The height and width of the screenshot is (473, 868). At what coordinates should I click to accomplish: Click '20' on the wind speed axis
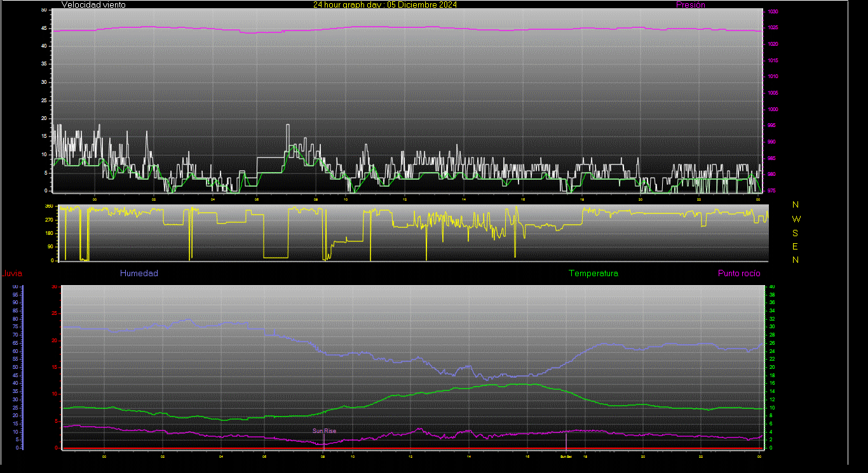[x=43, y=118]
